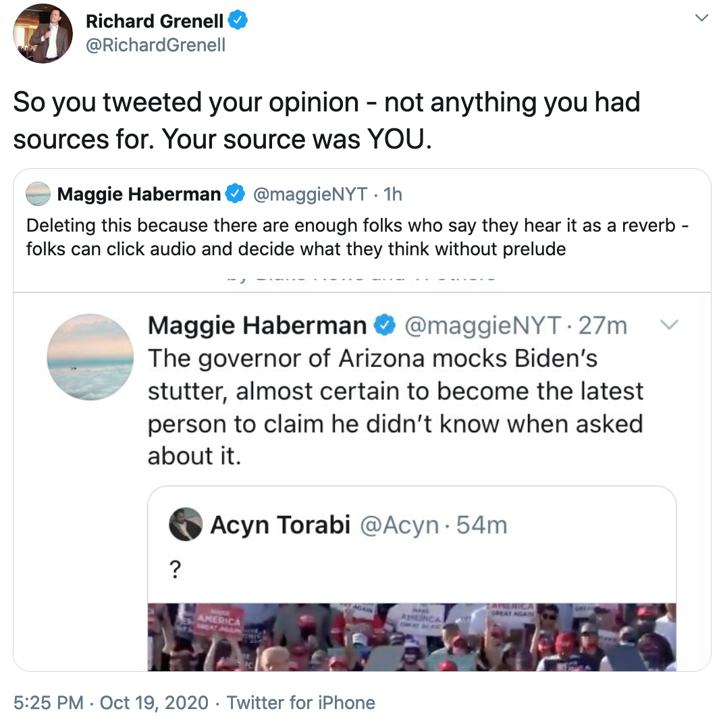The height and width of the screenshot is (728, 721).
Task: Click the Acyn Torabi avatar icon
Action: tap(186, 524)
